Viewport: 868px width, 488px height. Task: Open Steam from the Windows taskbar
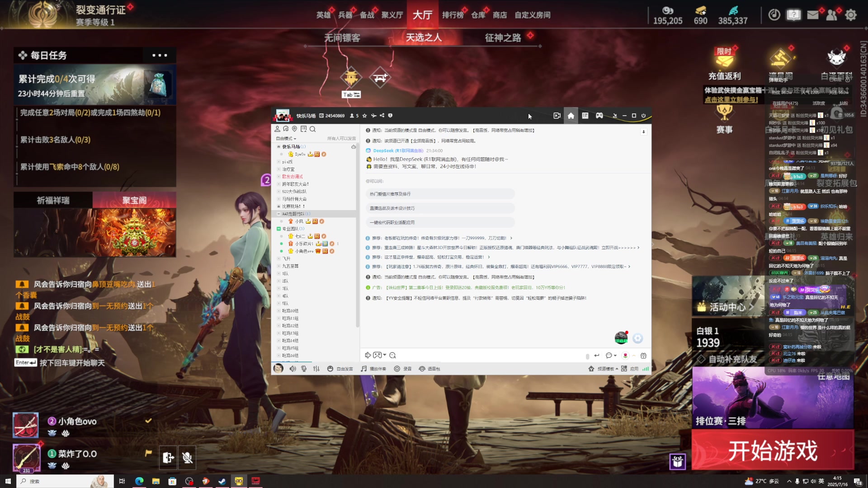[x=222, y=481]
